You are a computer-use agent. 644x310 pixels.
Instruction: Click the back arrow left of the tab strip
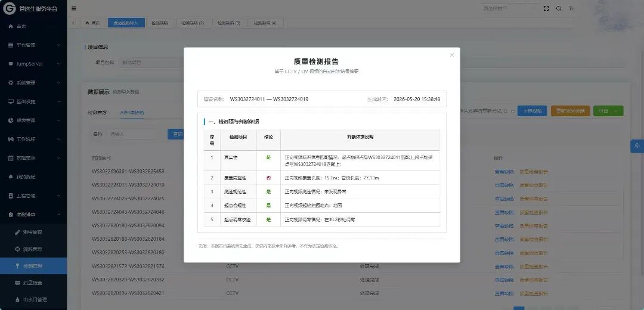point(73,23)
